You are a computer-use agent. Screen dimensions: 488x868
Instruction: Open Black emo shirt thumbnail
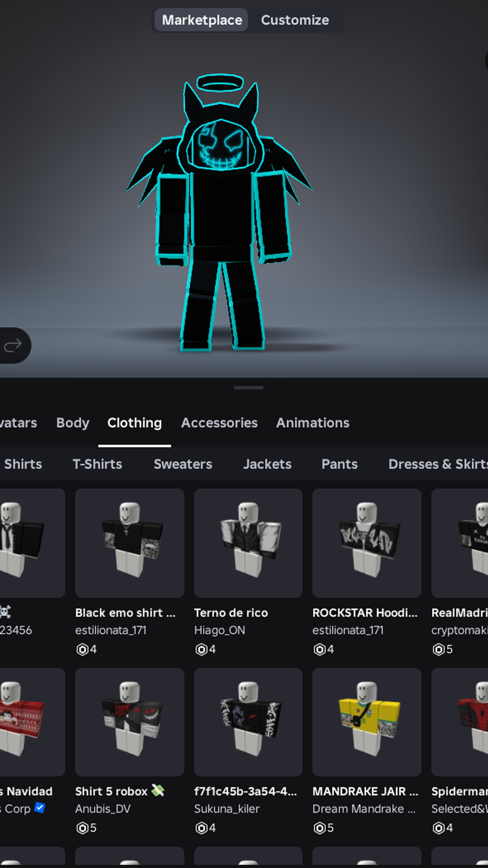[x=130, y=543]
